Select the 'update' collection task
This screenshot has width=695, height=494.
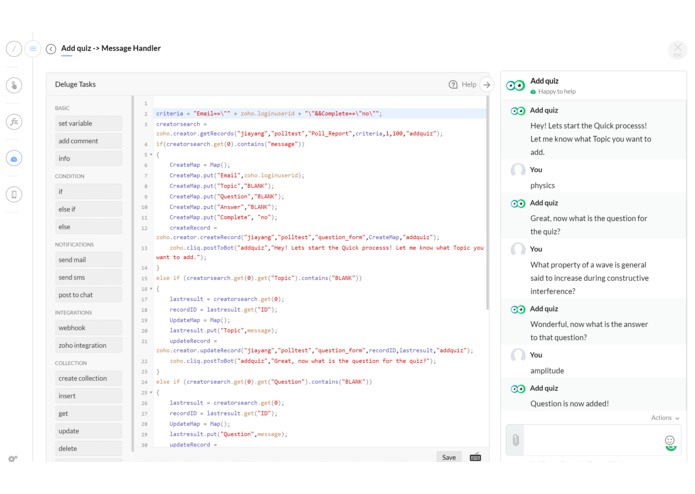tap(88, 431)
